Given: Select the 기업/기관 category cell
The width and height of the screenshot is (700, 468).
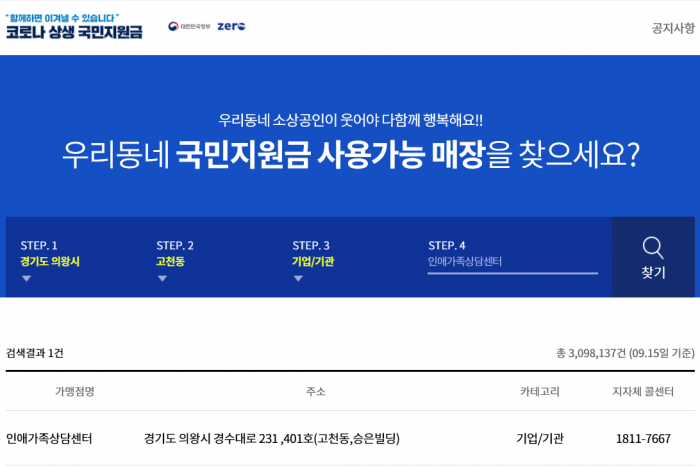Looking at the screenshot, I should [x=540, y=439].
